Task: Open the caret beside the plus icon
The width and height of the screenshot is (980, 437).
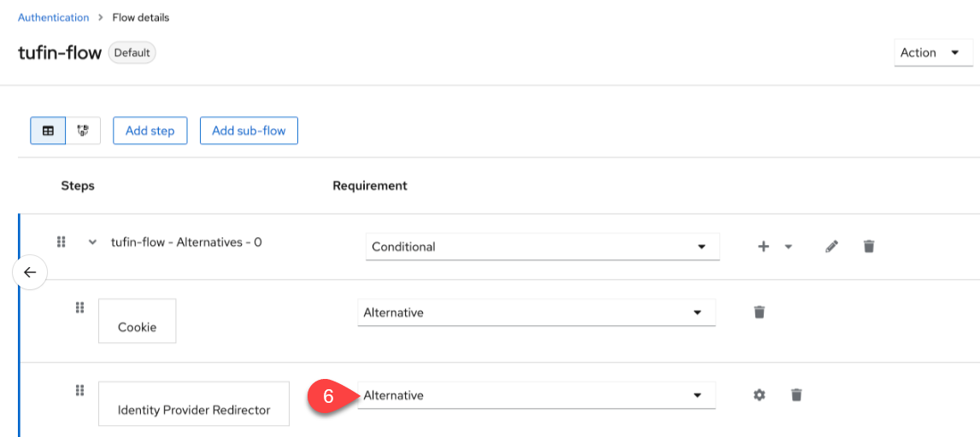Action: [x=788, y=247]
